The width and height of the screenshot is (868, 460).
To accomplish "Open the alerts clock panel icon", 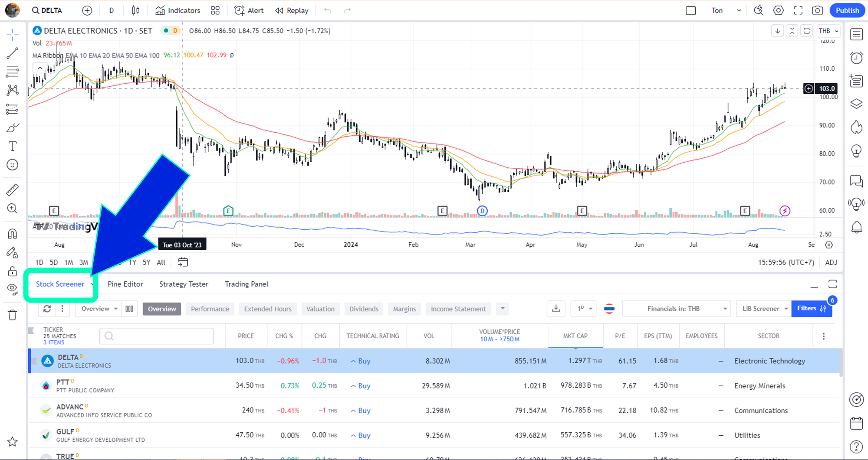I will [x=857, y=58].
